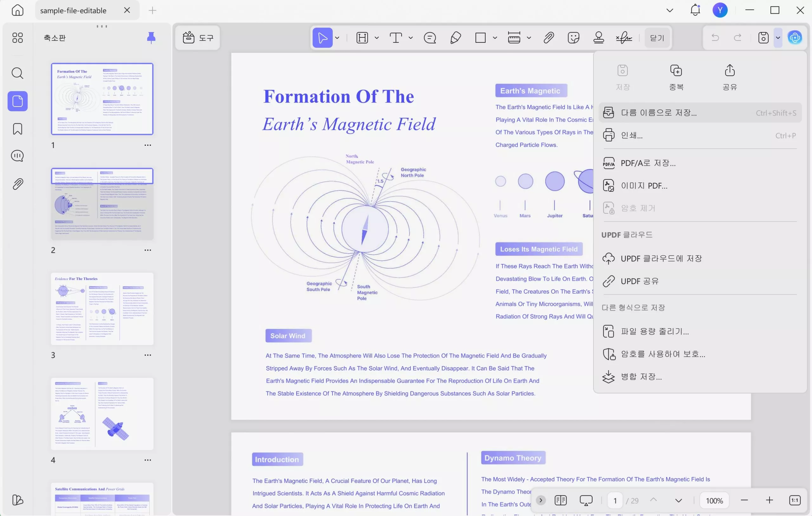Set actual size 1:1 zoom

coord(795,500)
